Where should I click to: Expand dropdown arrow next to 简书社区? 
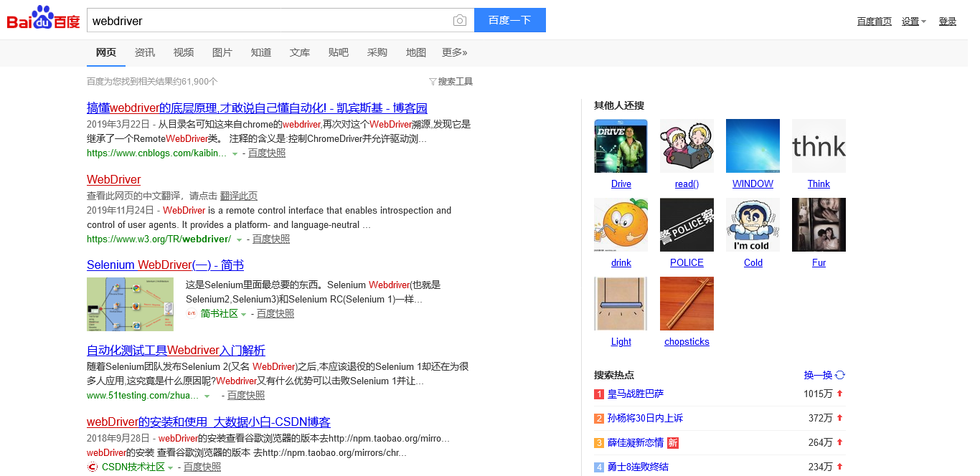pos(243,315)
